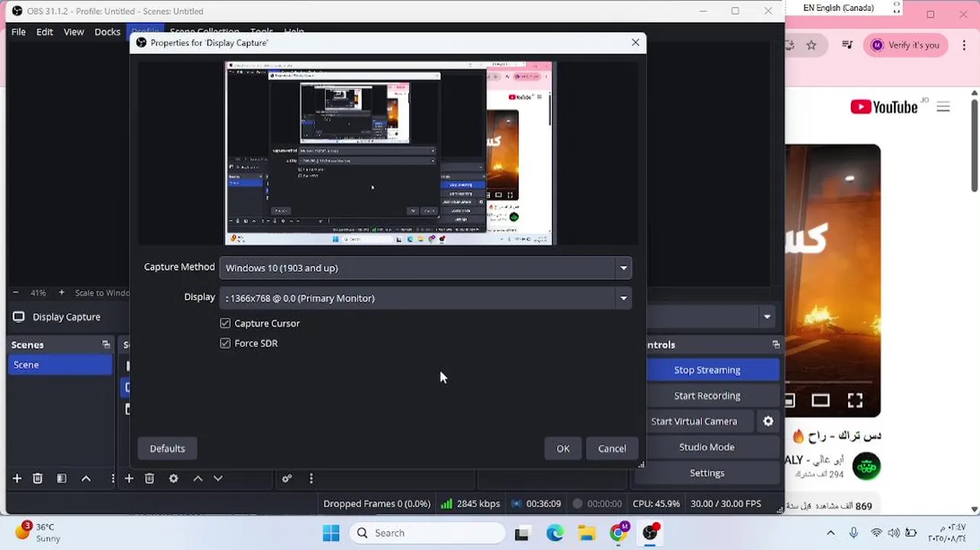Open Microsoft Edge from taskbar
Viewport: 980px width, 550px height.
point(555,533)
